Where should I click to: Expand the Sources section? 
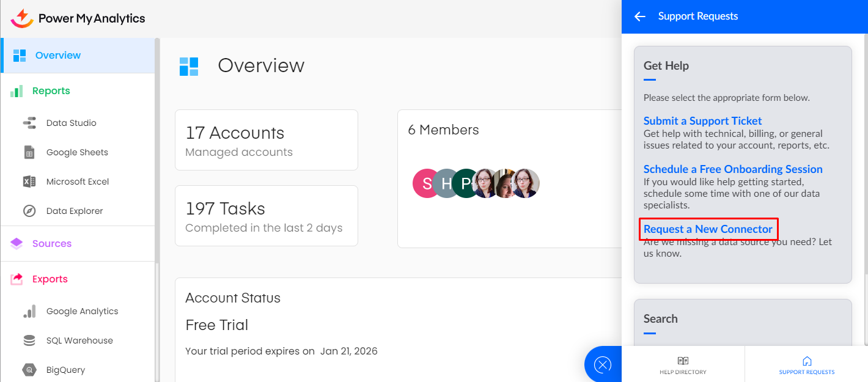(x=51, y=244)
